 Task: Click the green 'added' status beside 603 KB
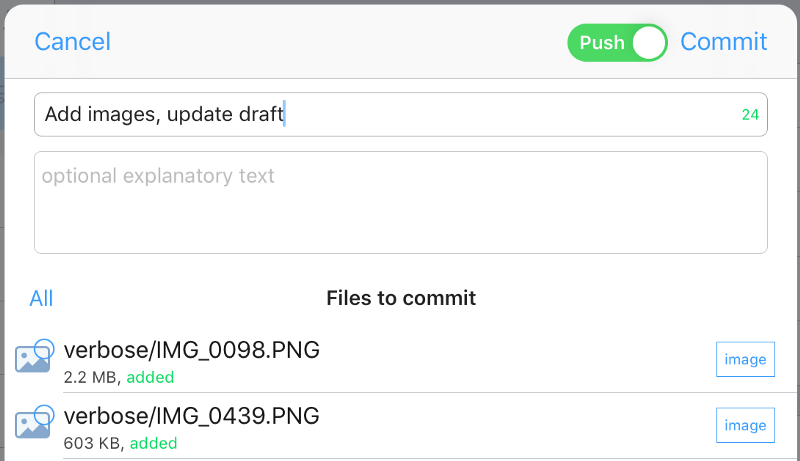(x=154, y=443)
